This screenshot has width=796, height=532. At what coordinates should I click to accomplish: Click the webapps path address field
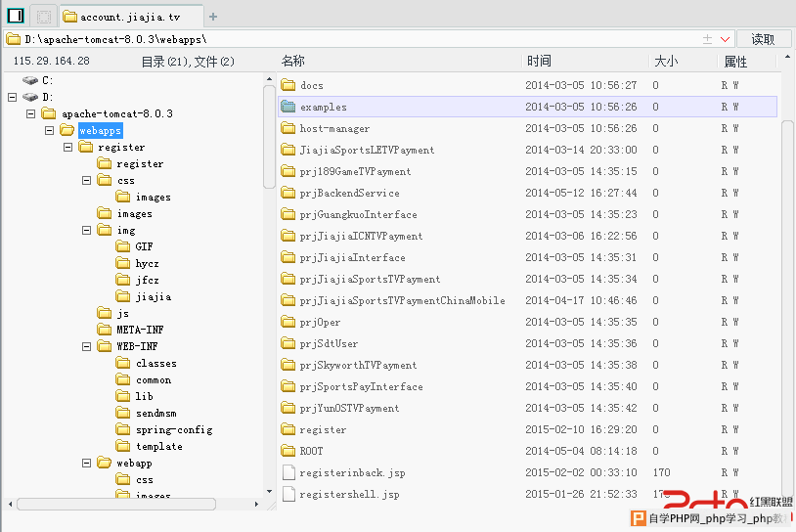352,39
